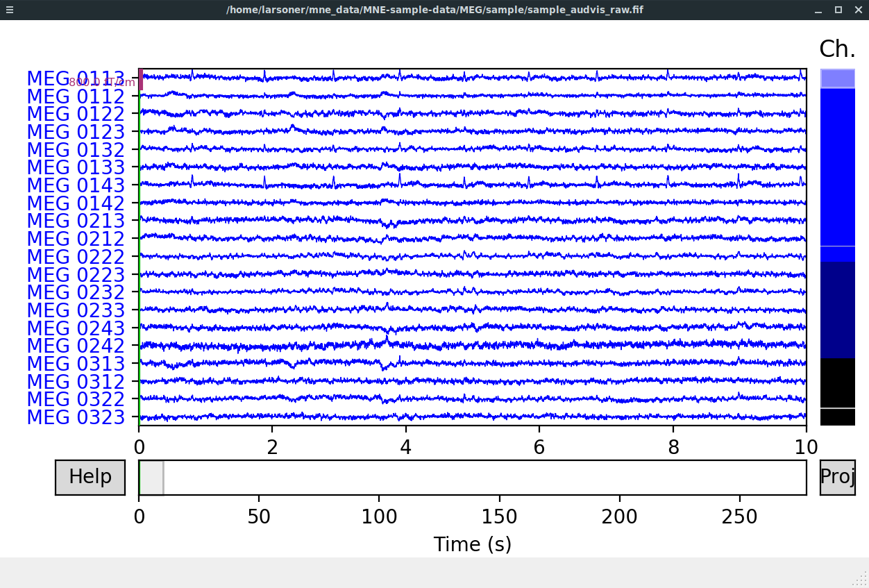The image size is (869, 588).
Task: Select channel label MEG 0242
Action: pos(76,346)
